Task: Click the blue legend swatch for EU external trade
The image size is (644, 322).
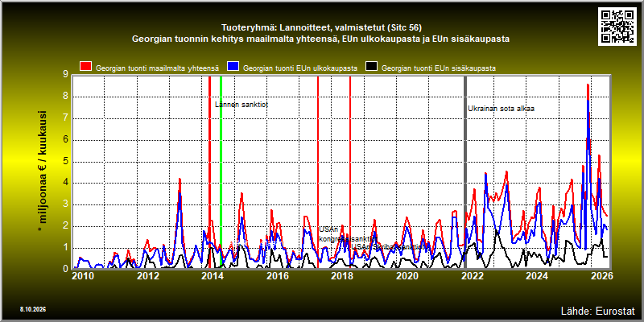Action: click(x=233, y=67)
